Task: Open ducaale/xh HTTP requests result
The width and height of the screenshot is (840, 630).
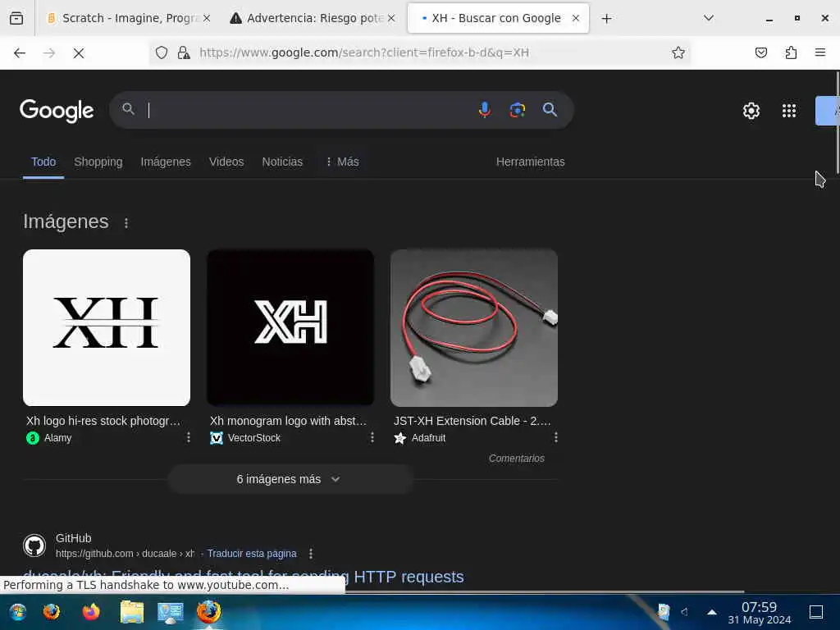Action: click(x=243, y=577)
